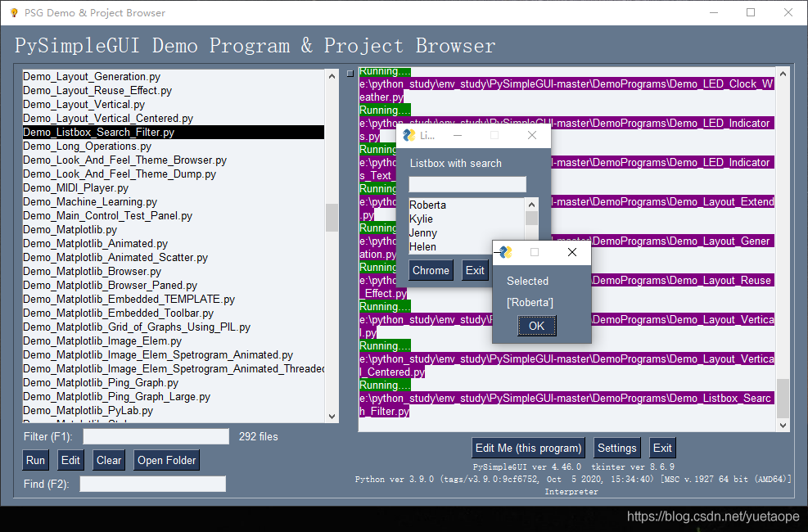Focus the Find (F2) input field

click(x=152, y=484)
